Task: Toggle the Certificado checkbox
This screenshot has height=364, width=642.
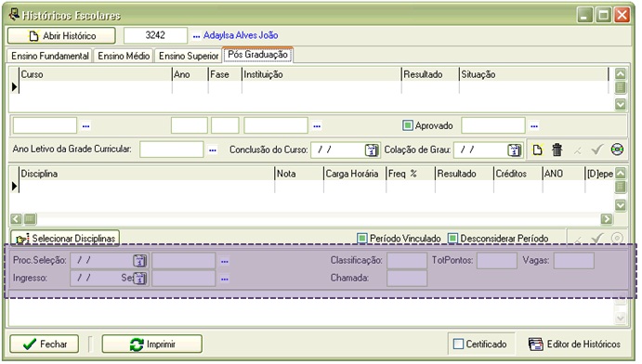Action: [x=458, y=344]
